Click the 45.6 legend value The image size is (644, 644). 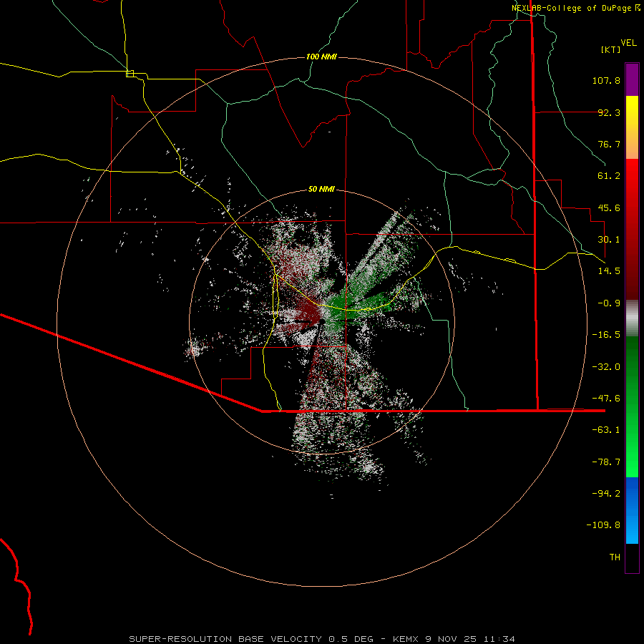[609, 208]
